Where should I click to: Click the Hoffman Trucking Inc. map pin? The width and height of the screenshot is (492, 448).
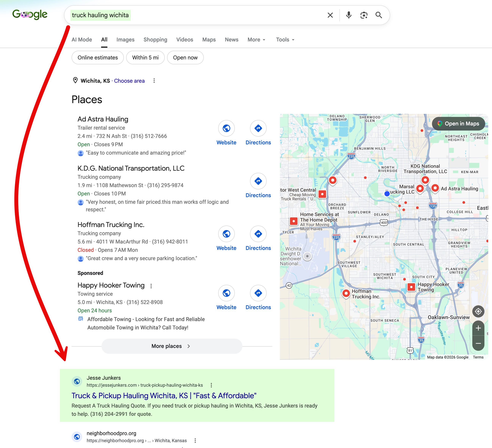click(x=346, y=293)
